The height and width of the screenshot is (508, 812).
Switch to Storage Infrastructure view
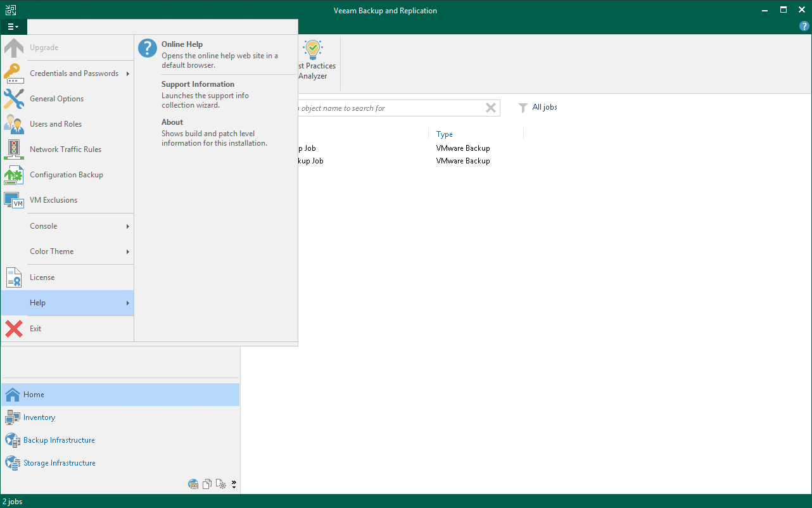pyautogui.click(x=120, y=463)
